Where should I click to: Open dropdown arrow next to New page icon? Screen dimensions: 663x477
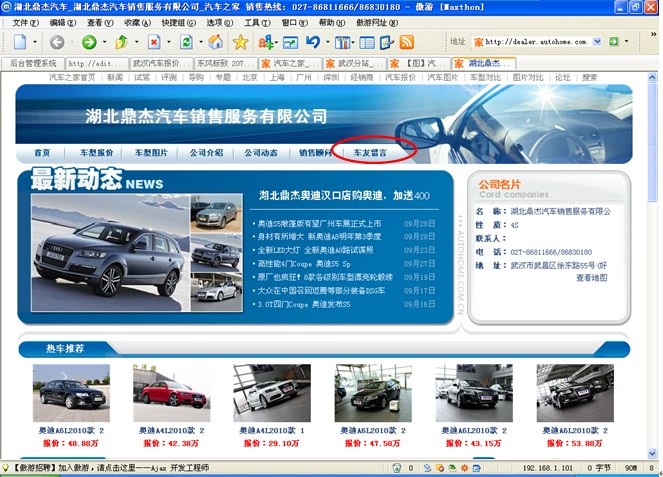pyautogui.click(x=35, y=42)
